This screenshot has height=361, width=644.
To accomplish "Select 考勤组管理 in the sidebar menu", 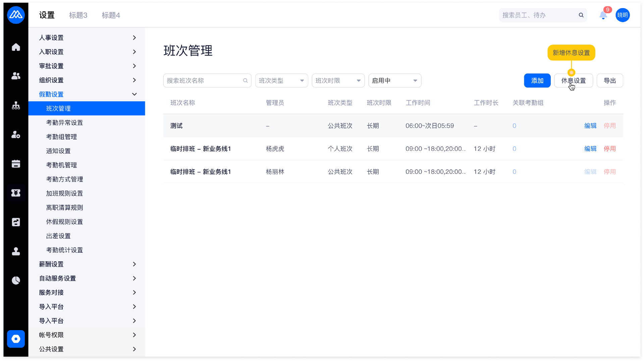I will pyautogui.click(x=61, y=137).
